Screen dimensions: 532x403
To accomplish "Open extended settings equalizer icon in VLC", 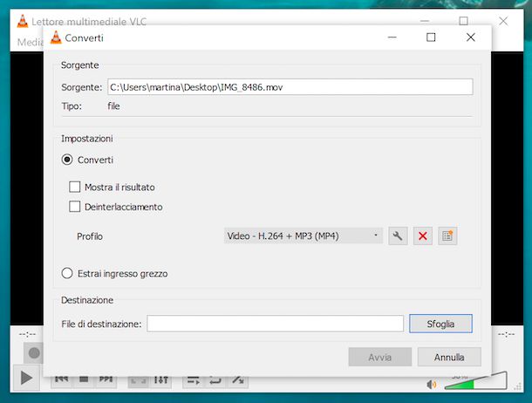I will [160, 380].
